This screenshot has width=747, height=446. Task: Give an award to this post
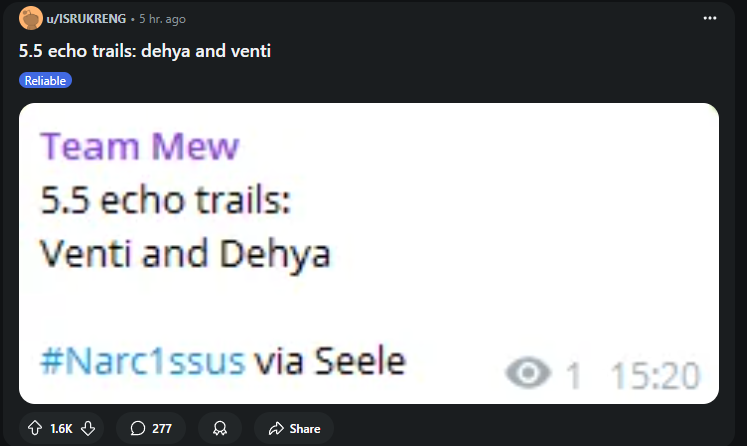pyautogui.click(x=219, y=428)
